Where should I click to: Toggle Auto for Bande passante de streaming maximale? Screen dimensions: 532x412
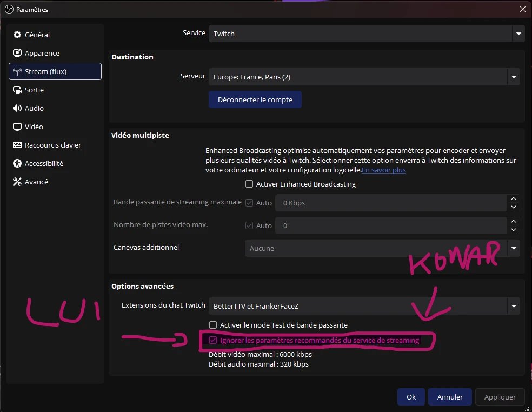point(249,203)
